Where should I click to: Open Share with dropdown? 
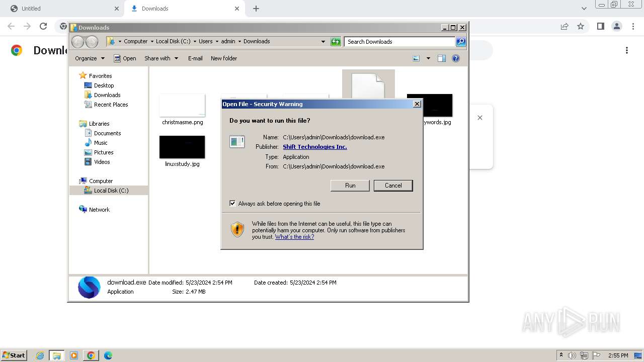coord(161,58)
